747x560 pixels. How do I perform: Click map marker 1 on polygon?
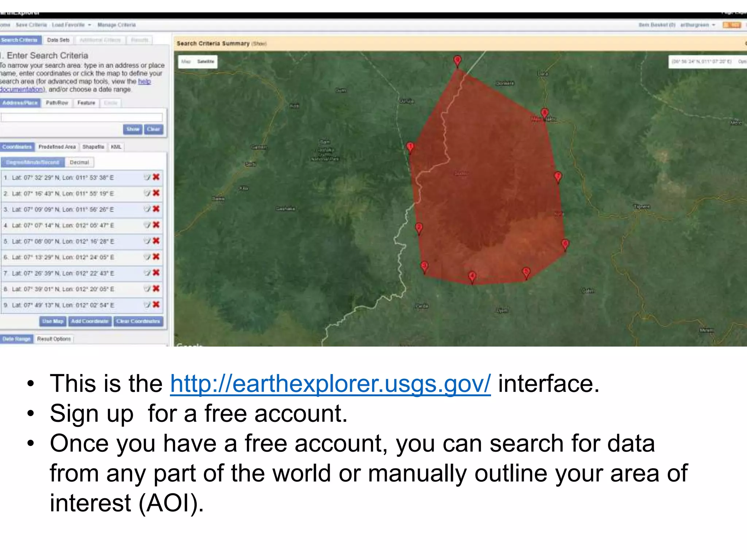(x=410, y=148)
